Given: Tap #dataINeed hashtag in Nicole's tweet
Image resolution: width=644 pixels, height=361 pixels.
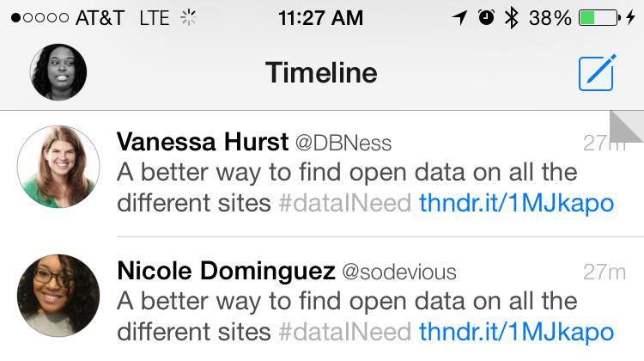Looking at the screenshot, I should click(344, 332).
